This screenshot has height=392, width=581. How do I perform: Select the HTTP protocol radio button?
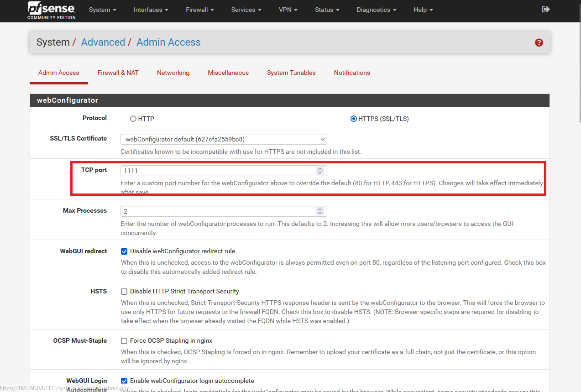click(x=133, y=118)
